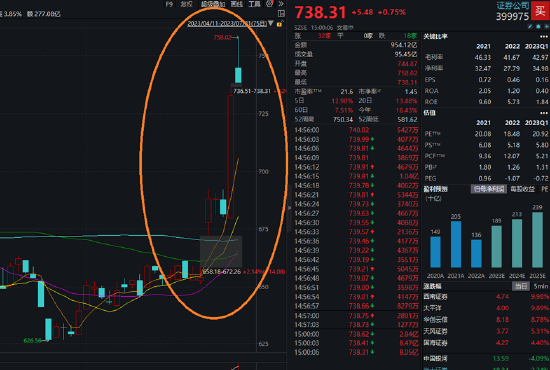
Task: Open chart settings gear with red dot
Action: click(270, 4)
